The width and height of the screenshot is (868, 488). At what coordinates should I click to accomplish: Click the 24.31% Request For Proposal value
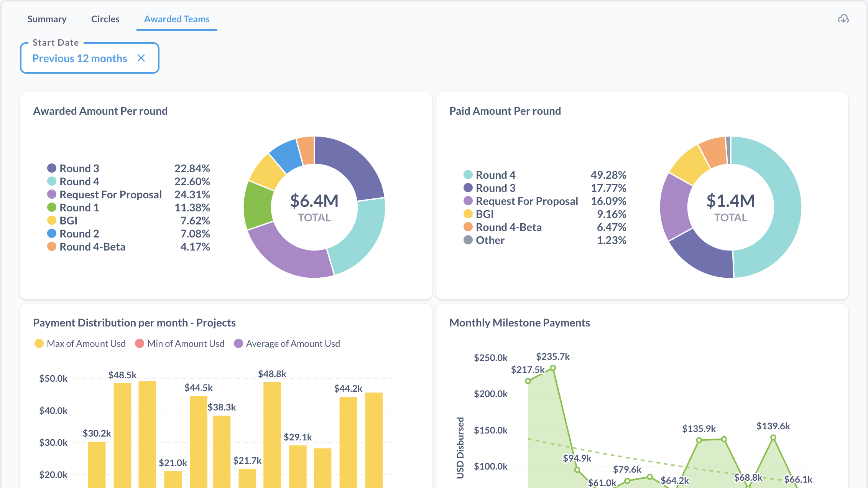(192, 194)
